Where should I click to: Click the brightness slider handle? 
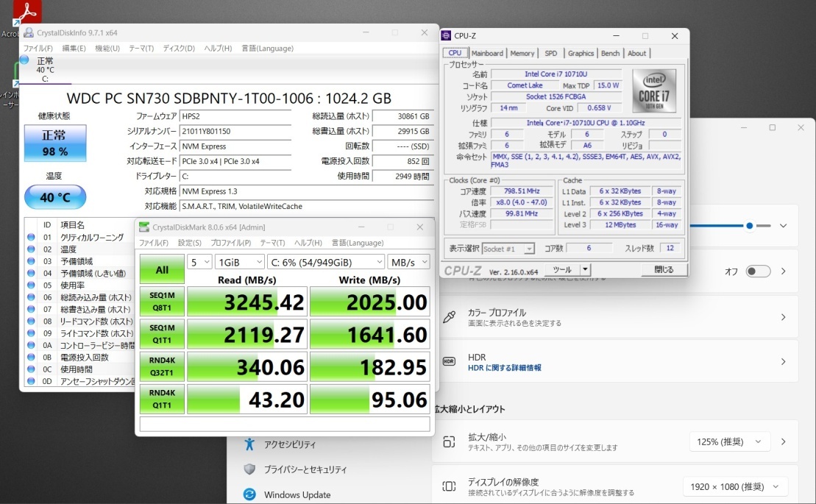pyautogui.click(x=750, y=226)
